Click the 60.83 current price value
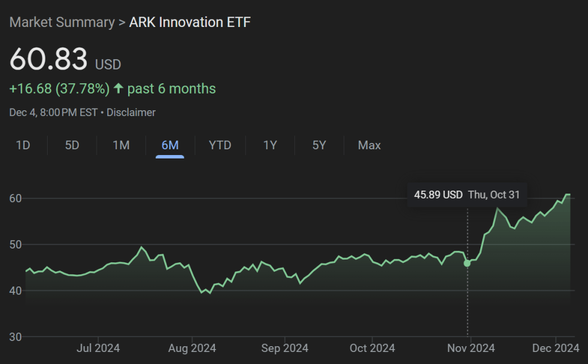 [x=49, y=59]
